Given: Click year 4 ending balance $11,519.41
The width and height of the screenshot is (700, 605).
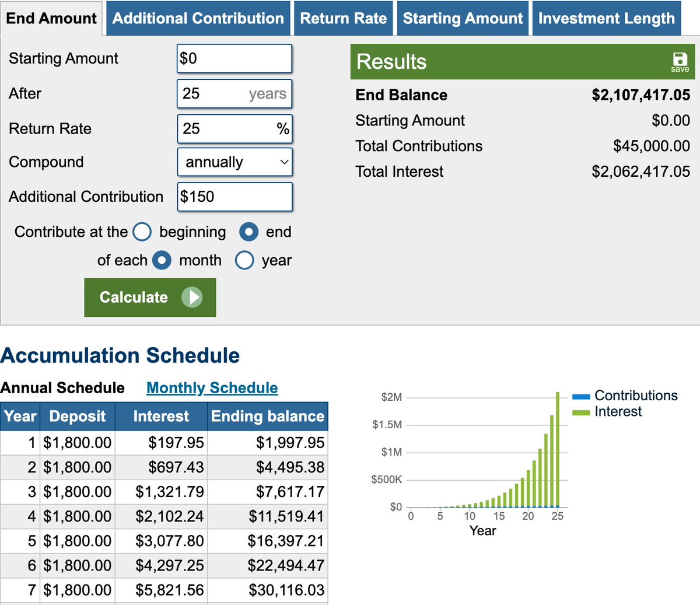Looking at the screenshot, I should [286, 516].
